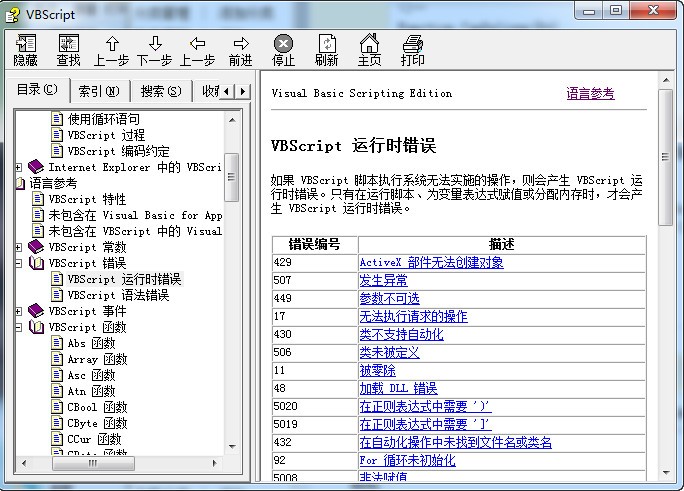The height and width of the screenshot is (491, 684).
Task: Click the tab strip right scroll arrow
Action: 243,92
